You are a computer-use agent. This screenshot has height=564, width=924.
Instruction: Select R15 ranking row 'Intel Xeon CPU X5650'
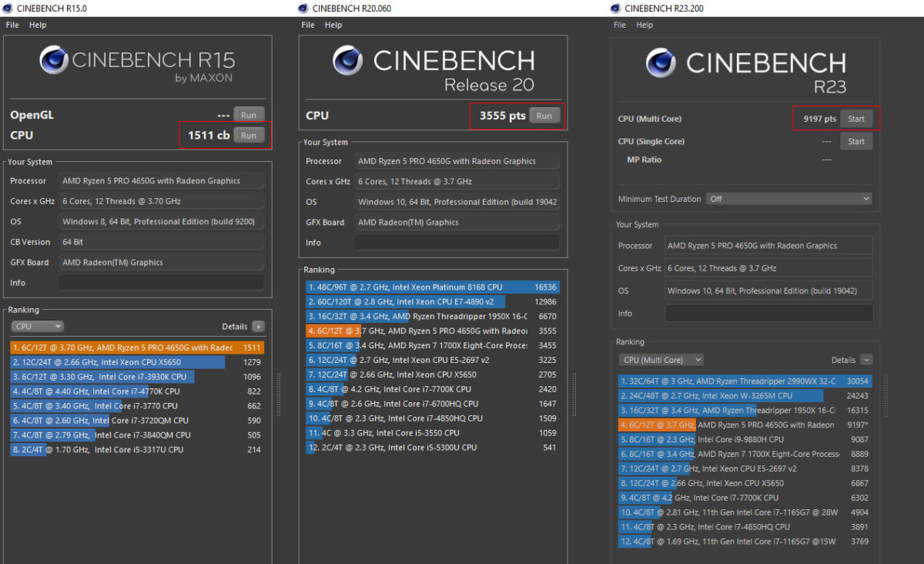pyautogui.click(x=137, y=362)
